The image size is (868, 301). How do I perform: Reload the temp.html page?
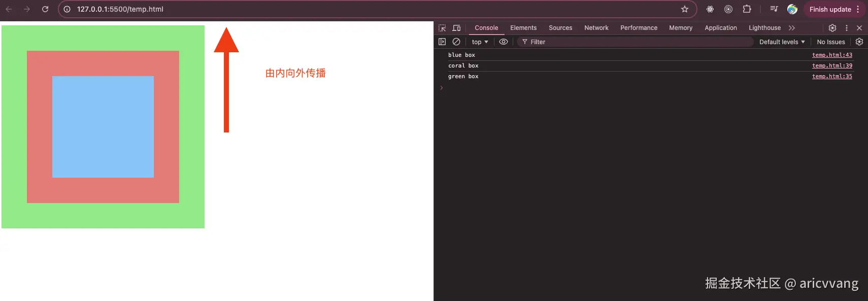click(x=45, y=9)
